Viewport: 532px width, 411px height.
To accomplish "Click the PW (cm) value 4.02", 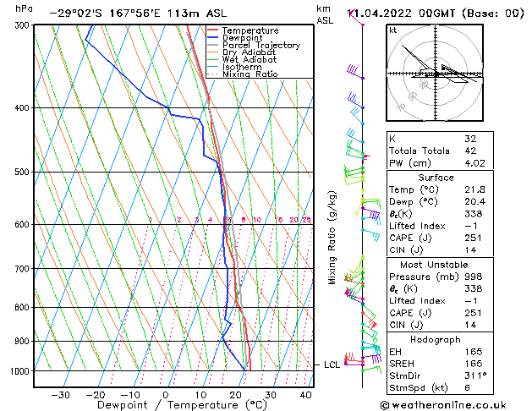I will 474,162.
